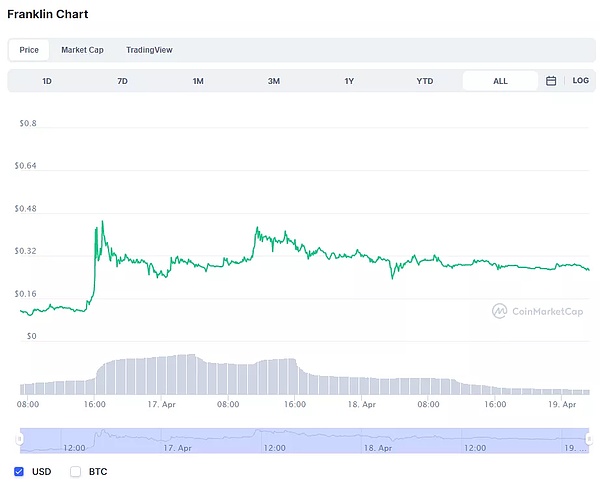The image size is (600, 482).
Task: Click right handle of range slider
Action: coord(590,439)
